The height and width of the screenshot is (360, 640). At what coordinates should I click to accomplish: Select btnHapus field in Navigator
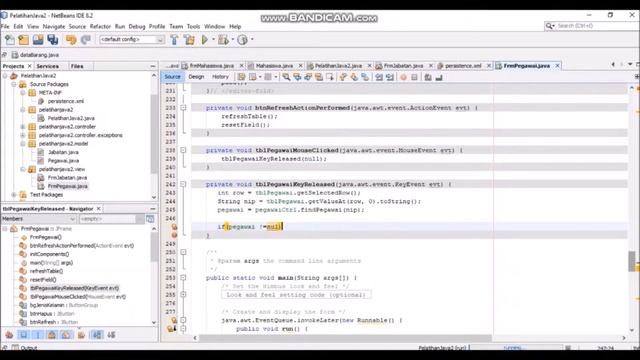point(52,314)
